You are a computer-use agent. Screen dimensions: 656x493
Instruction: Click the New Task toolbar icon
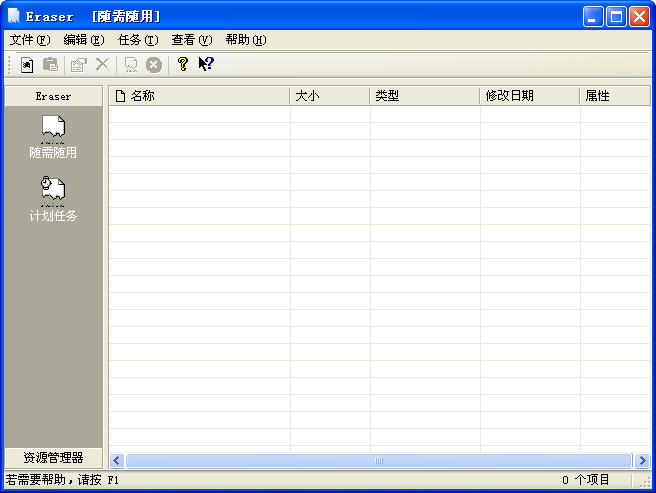27,64
